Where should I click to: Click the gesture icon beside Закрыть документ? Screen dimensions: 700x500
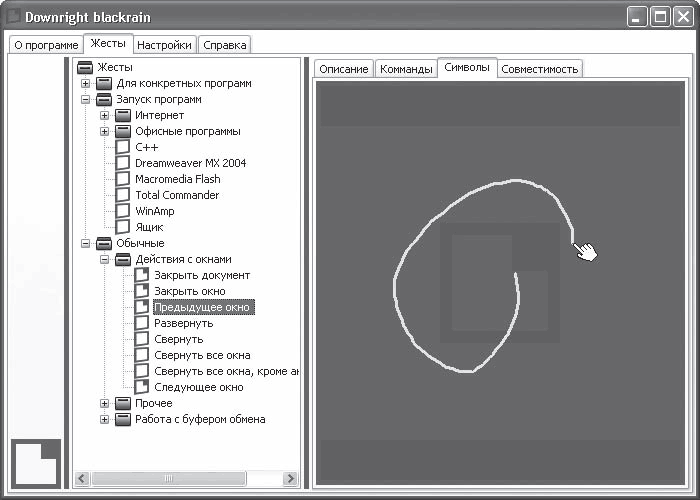142,275
